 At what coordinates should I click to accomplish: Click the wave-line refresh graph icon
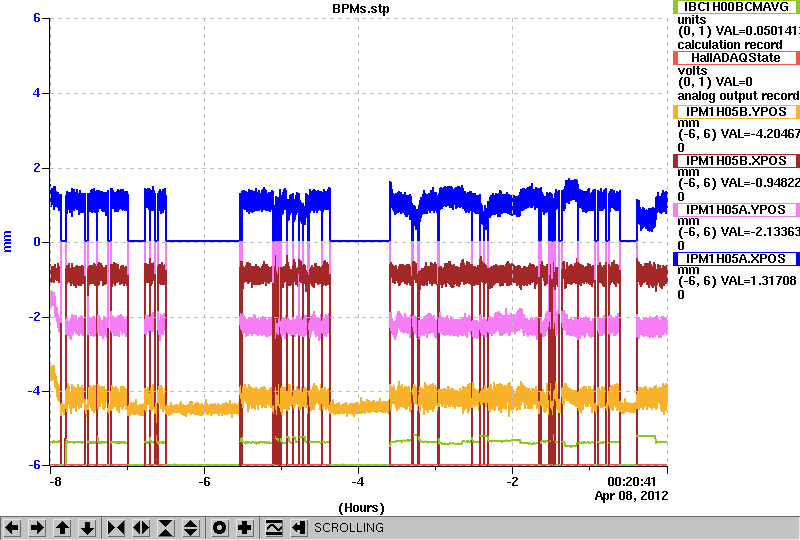click(274, 527)
